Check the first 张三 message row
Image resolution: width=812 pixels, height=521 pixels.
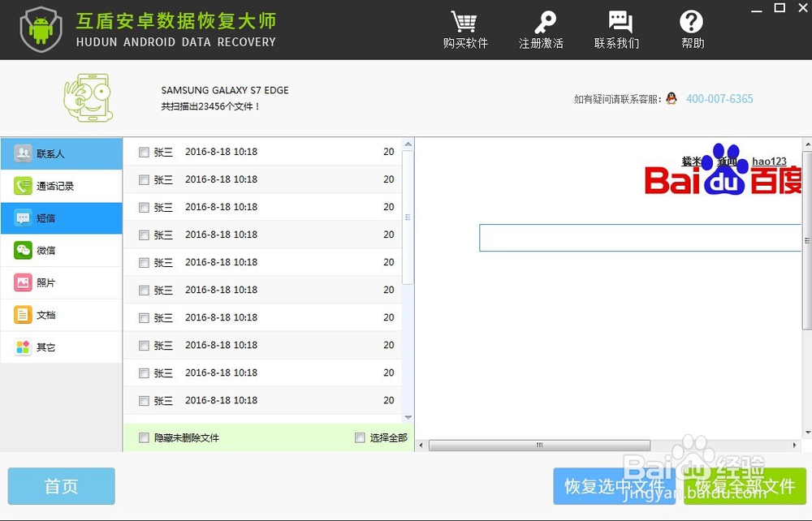tap(143, 152)
